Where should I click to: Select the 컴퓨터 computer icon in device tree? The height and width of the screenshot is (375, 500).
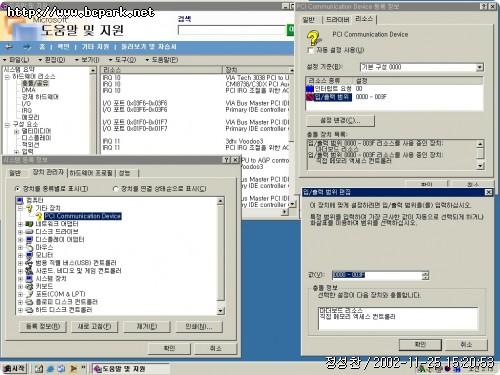pyautogui.click(x=20, y=200)
